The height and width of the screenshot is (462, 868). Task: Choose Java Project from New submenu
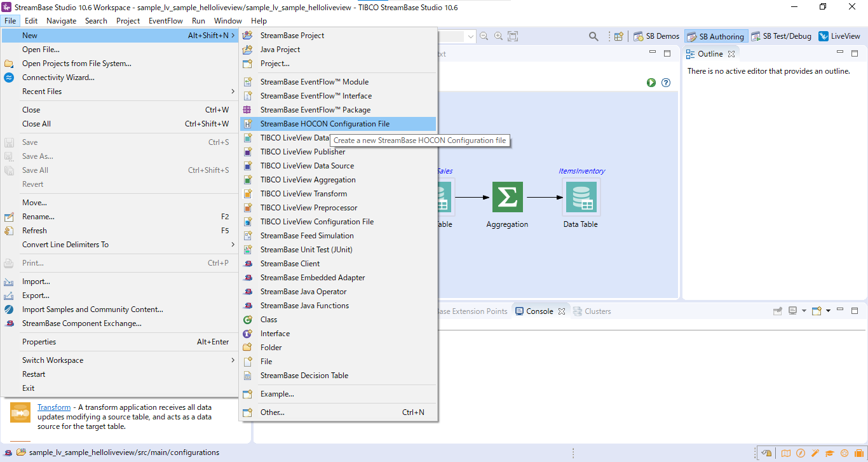pos(338,50)
